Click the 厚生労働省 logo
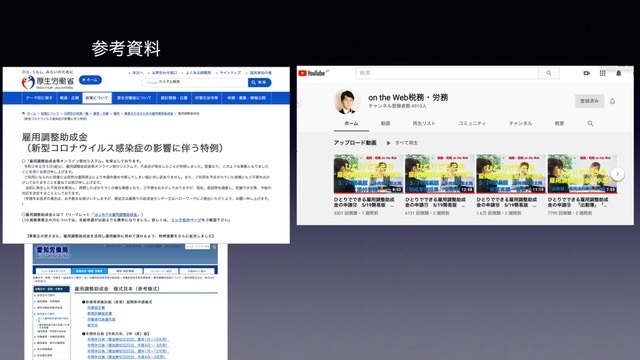This screenshot has height=360, width=640. click(x=48, y=81)
